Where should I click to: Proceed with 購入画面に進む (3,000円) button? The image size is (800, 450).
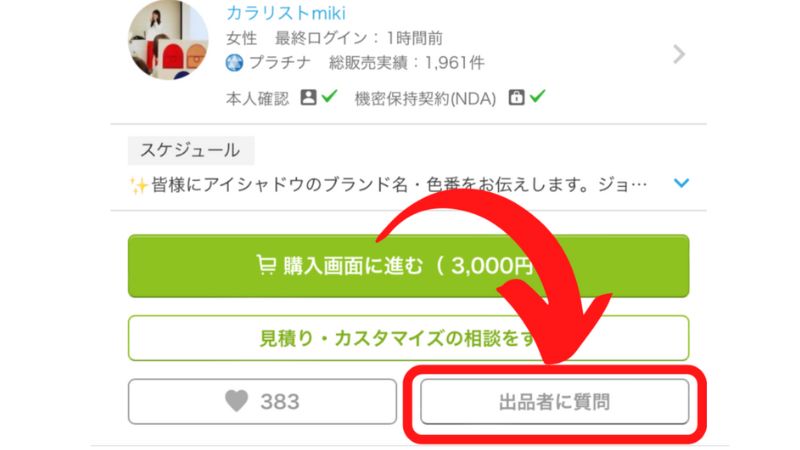coord(409,266)
